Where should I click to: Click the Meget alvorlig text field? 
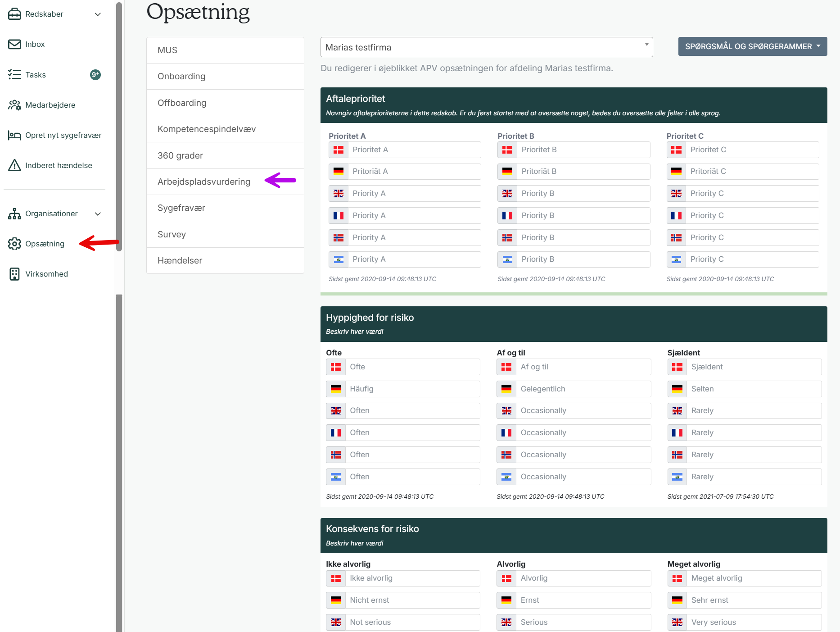754,578
